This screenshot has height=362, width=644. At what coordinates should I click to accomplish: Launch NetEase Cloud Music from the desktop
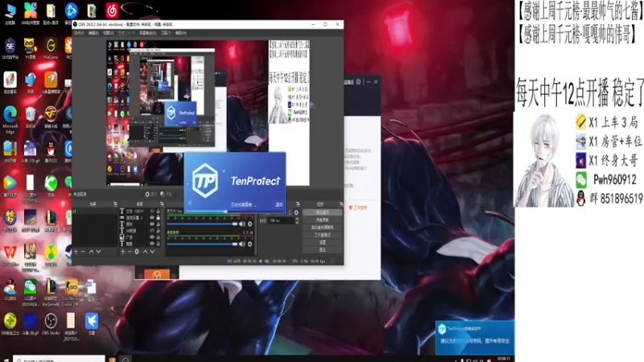coord(112,13)
